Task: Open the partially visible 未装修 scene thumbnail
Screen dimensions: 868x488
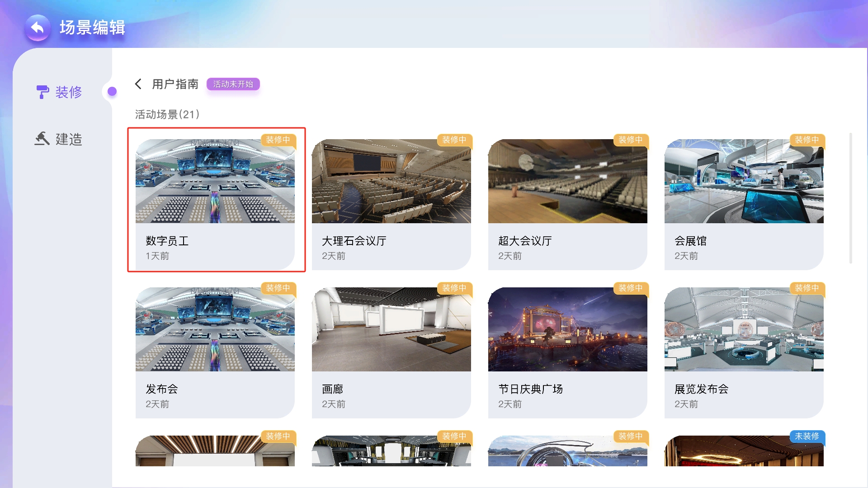Action: tap(744, 451)
